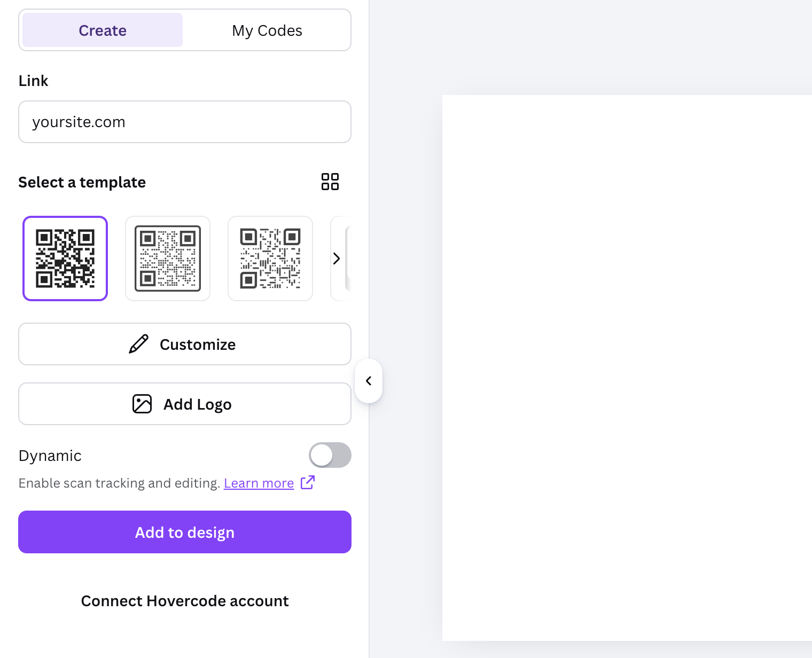Switch to the My Codes tab
Image resolution: width=812 pixels, height=658 pixels.
pos(267,30)
